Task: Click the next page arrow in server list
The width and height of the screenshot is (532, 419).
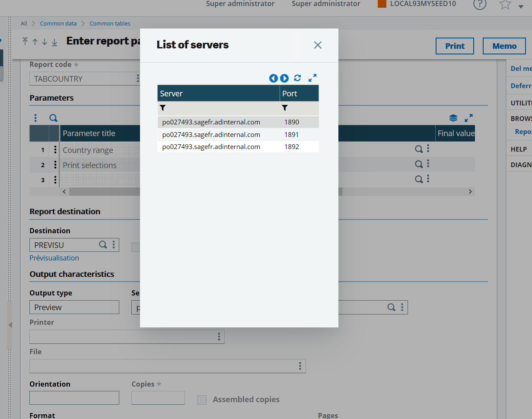Action: (x=284, y=78)
